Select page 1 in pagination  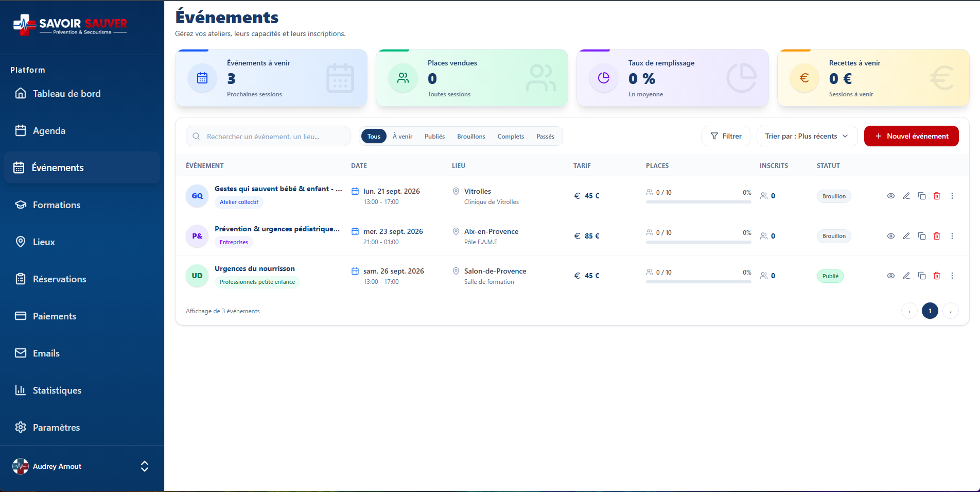point(930,311)
